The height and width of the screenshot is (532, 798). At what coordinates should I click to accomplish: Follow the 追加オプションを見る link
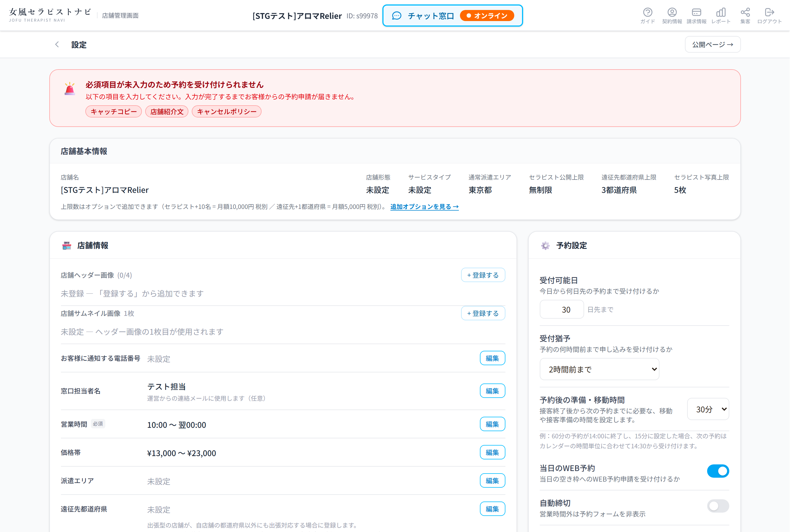coord(429,209)
